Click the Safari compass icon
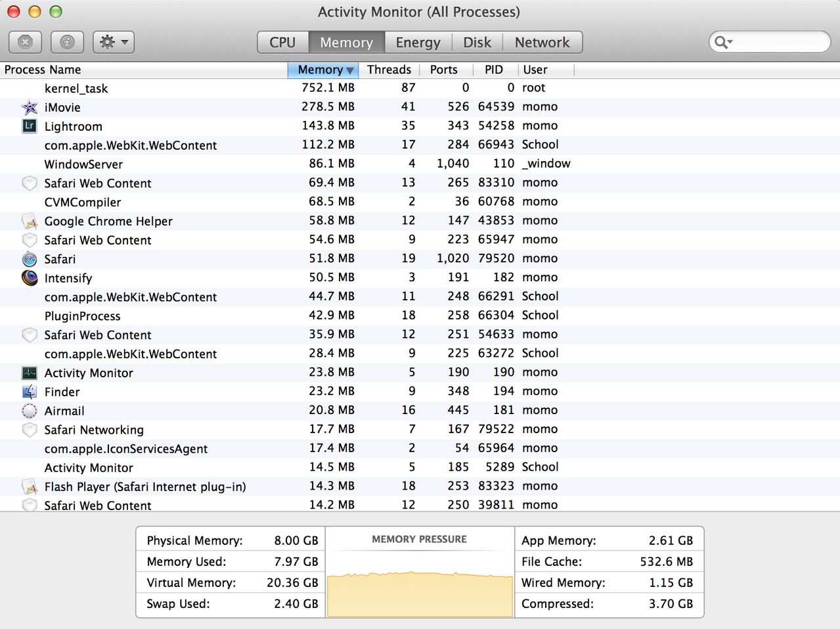Image resolution: width=840 pixels, height=629 pixels. click(30, 259)
